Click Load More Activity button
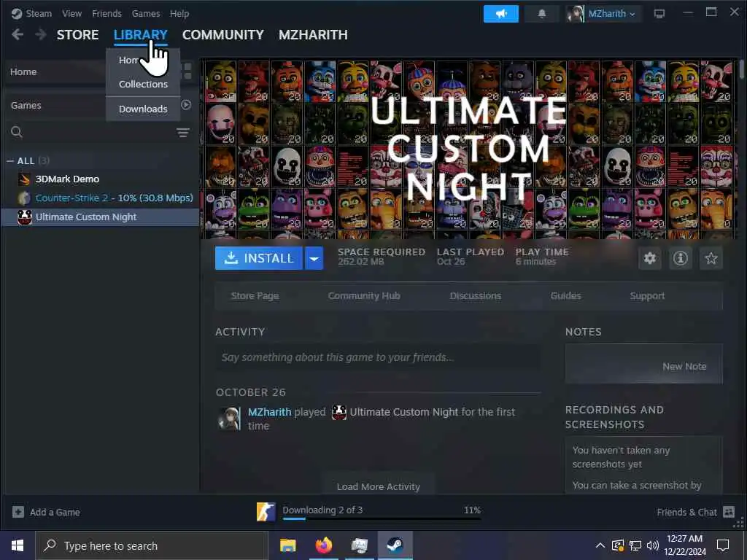The image size is (747, 560). pos(379,485)
